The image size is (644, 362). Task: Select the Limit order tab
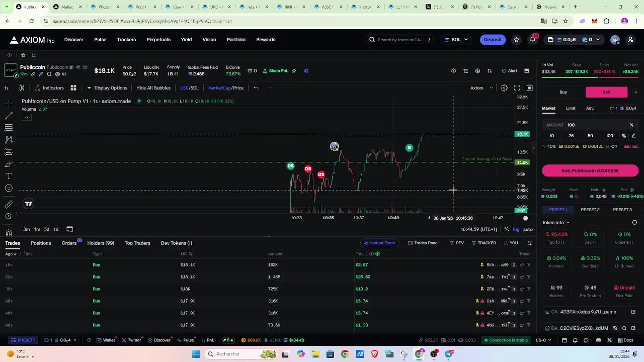(571, 108)
